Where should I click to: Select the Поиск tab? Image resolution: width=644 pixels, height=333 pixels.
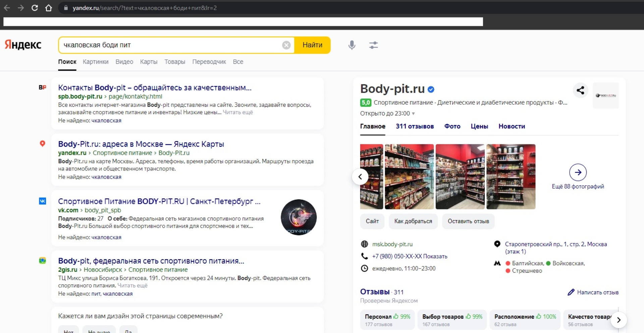tap(67, 62)
